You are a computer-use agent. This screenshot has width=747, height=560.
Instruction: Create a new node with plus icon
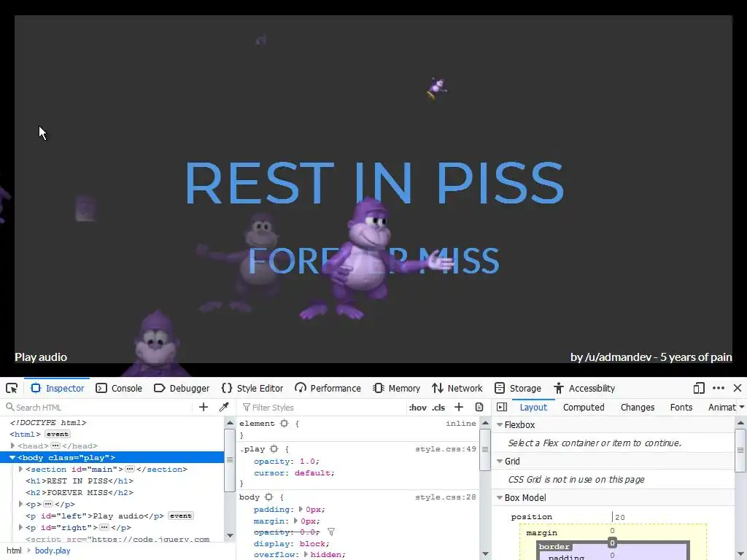pyautogui.click(x=204, y=407)
